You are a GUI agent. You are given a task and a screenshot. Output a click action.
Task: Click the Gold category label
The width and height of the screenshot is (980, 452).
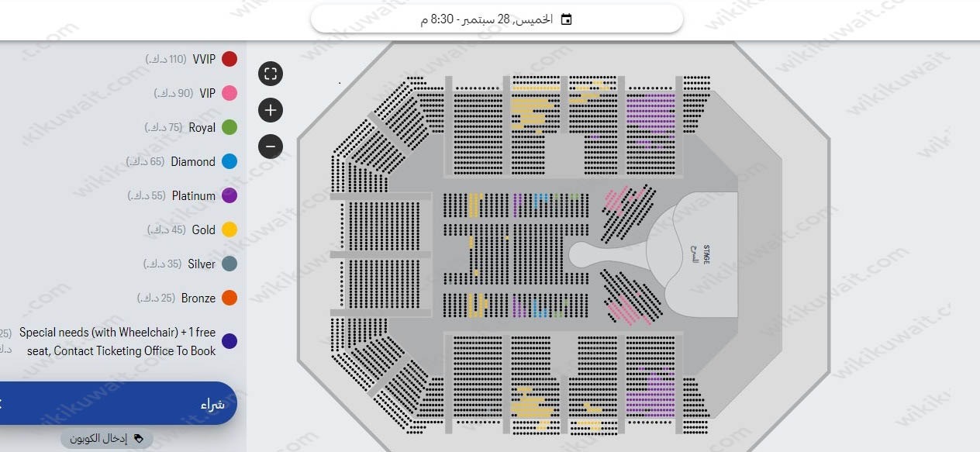[x=203, y=229]
